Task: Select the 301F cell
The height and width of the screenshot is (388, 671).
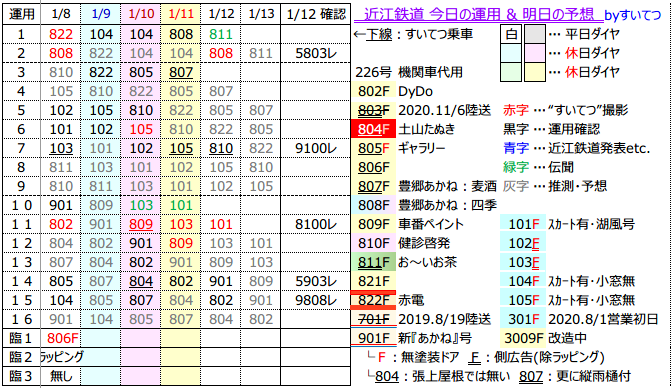Action: (523, 319)
